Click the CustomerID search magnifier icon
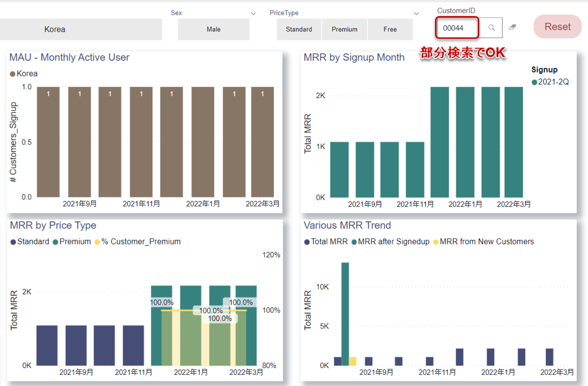588x386 pixels. click(x=491, y=28)
